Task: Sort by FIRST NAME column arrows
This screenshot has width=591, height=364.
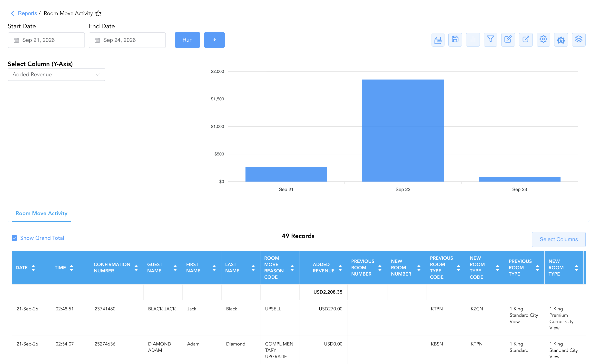Action: [x=214, y=268]
